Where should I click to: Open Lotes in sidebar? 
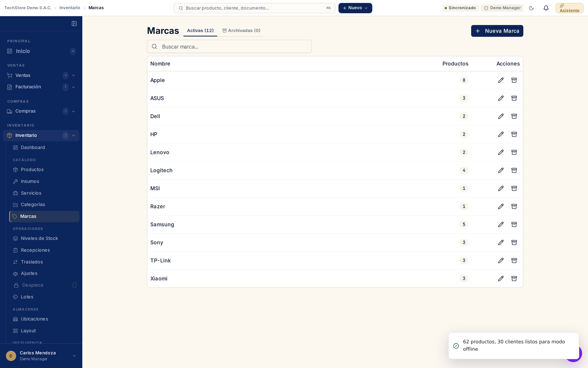point(44,297)
